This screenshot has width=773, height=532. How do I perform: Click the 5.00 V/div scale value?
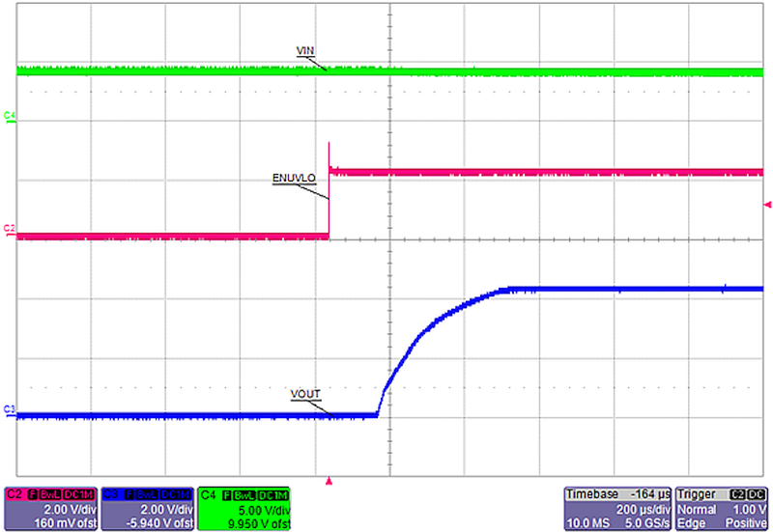(264, 510)
